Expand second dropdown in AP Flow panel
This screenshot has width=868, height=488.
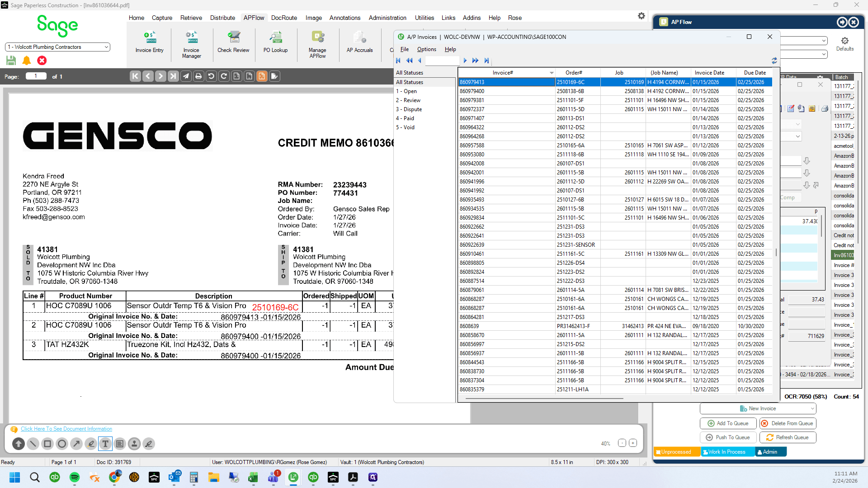pyautogui.click(x=824, y=54)
